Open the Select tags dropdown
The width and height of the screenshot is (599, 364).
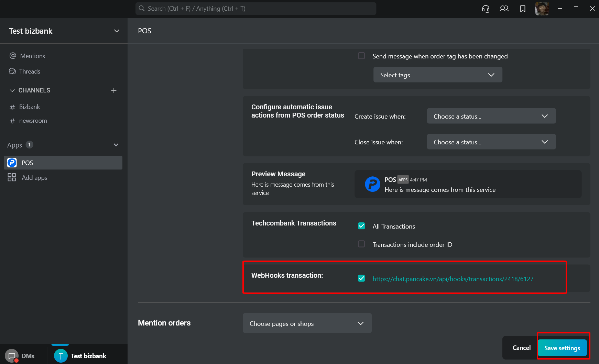437,75
